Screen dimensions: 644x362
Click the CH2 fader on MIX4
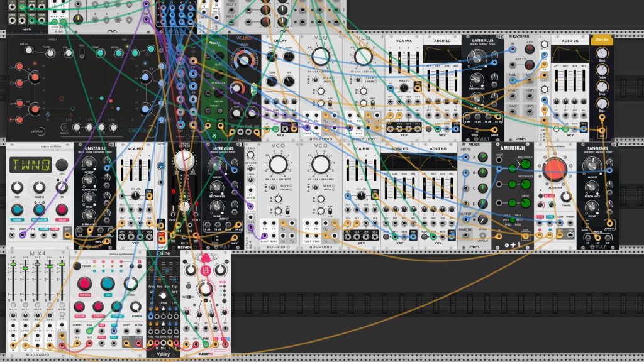tap(25, 268)
